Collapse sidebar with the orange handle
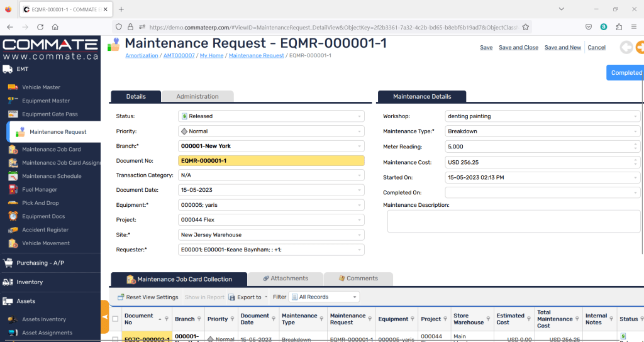This screenshot has height=342, width=644. pos(104,317)
